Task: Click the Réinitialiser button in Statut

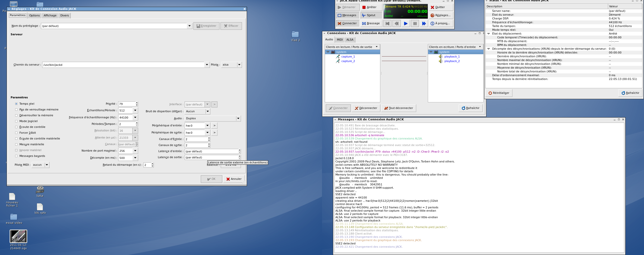Action: (x=499, y=93)
